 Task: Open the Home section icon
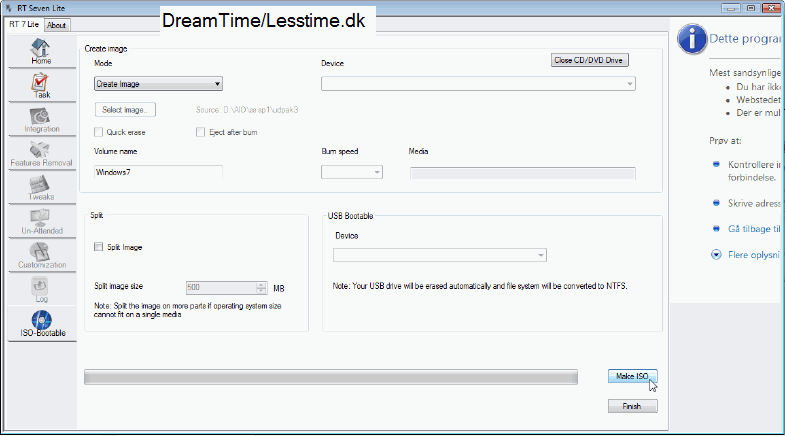point(41,48)
